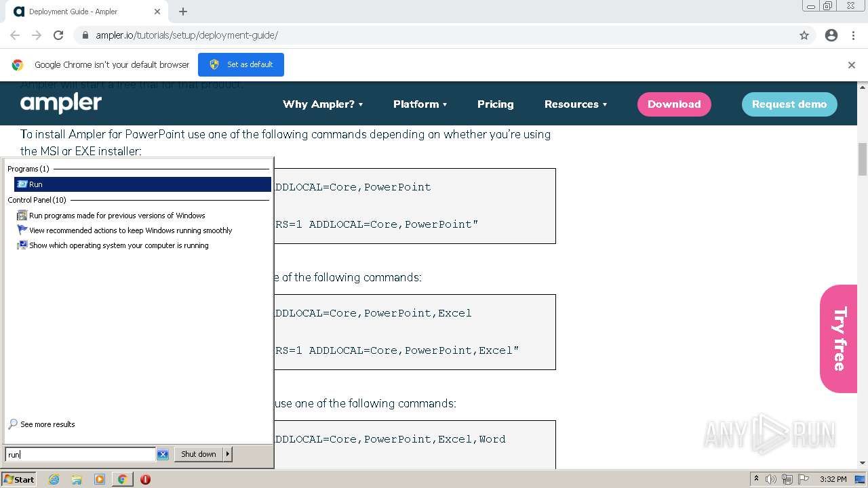Viewport: 868px width, 488px height.
Task: Open Windows Explorer folder in taskbar
Action: click(77, 479)
